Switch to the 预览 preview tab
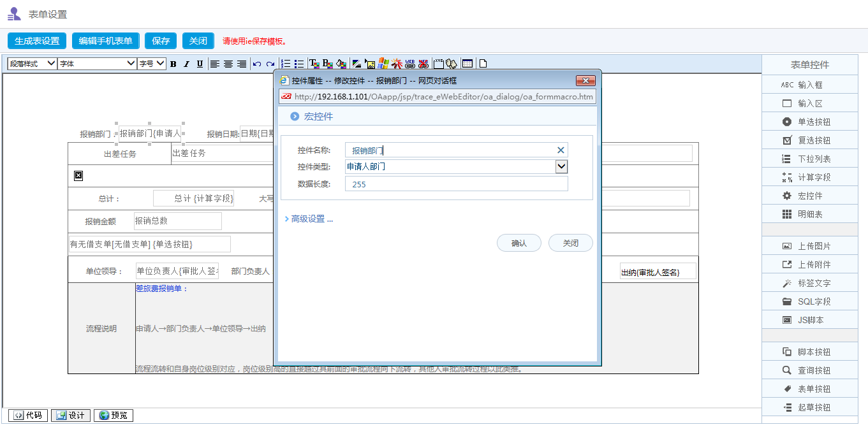The height and width of the screenshot is (427, 868). pyautogui.click(x=113, y=415)
